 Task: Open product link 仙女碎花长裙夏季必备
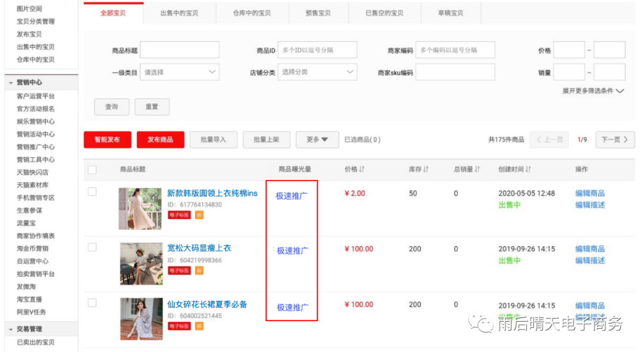pos(207,304)
